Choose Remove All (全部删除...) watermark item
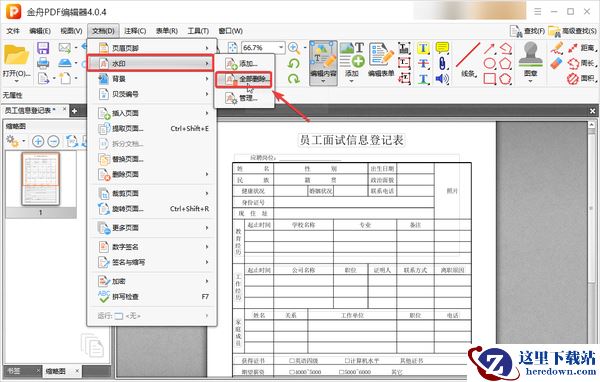 [x=244, y=79]
